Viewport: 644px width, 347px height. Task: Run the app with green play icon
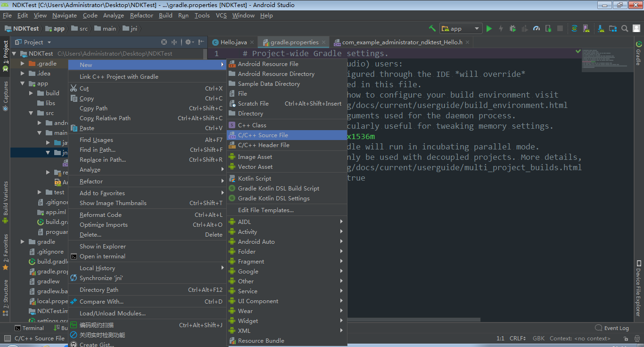(x=489, y=28)
